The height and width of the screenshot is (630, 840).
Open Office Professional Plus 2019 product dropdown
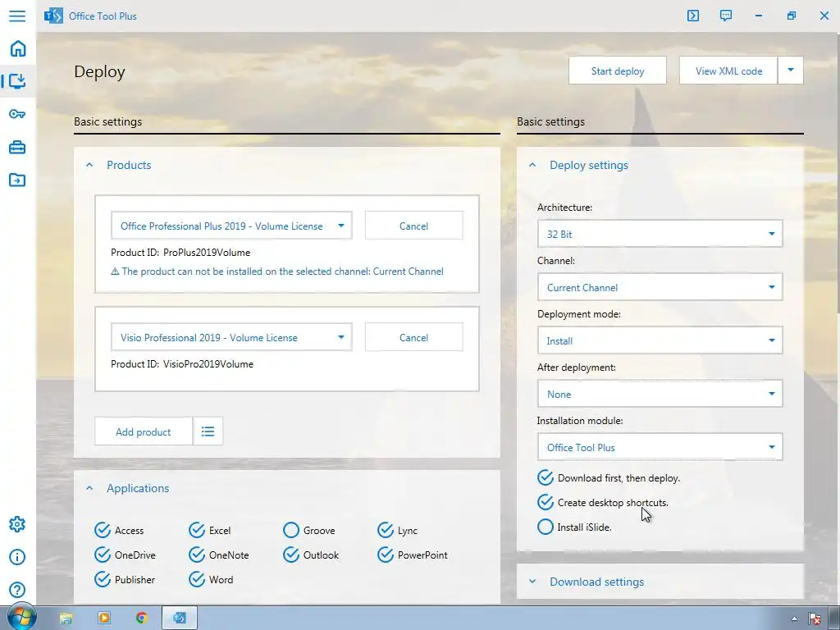[x=231, y=226]
